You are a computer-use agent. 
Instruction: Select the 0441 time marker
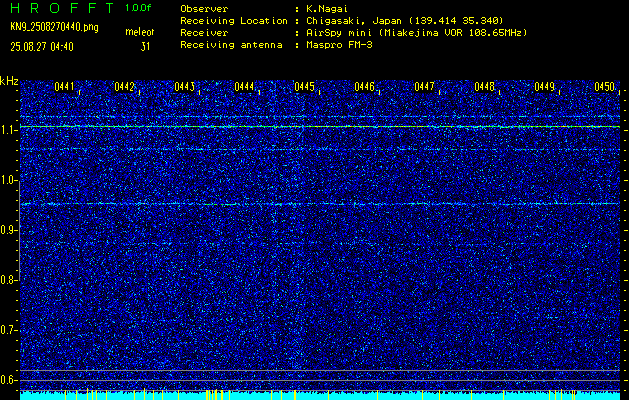[x=64, y=87]
